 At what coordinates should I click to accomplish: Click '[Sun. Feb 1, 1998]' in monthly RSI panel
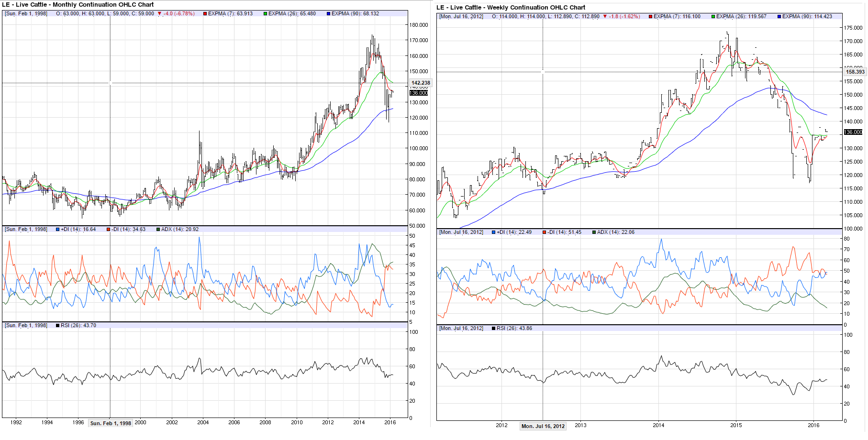(x=26, y=326)
